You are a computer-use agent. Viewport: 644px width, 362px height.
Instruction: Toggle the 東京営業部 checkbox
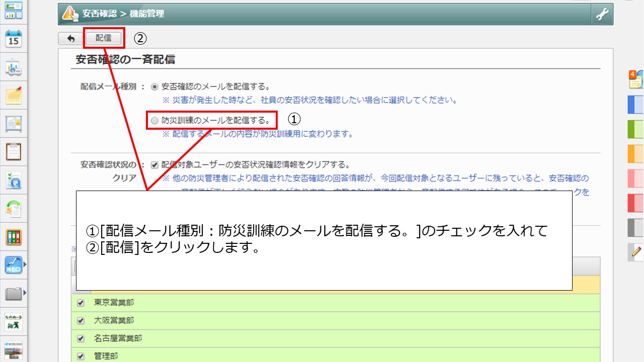(x=80, y=303)
